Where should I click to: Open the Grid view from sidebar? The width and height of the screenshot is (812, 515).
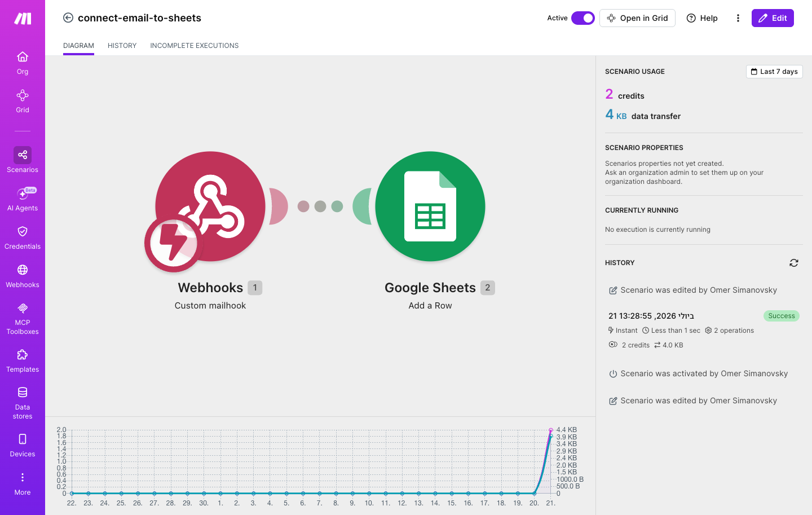click(x=23, y=101)
